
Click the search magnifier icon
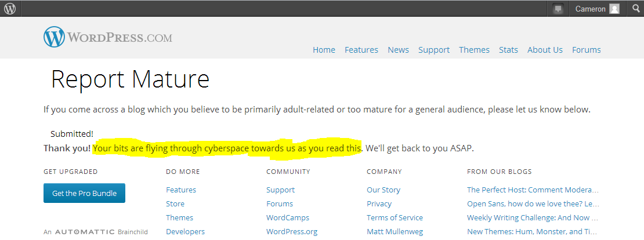tap(635, 9)
